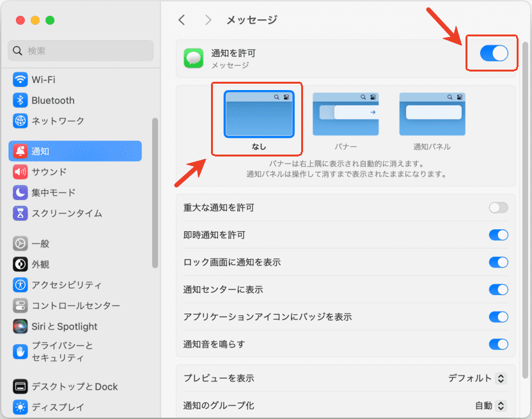Click the ディスプレイ sun icon
The image size is (532, 419).
(20, 407)
